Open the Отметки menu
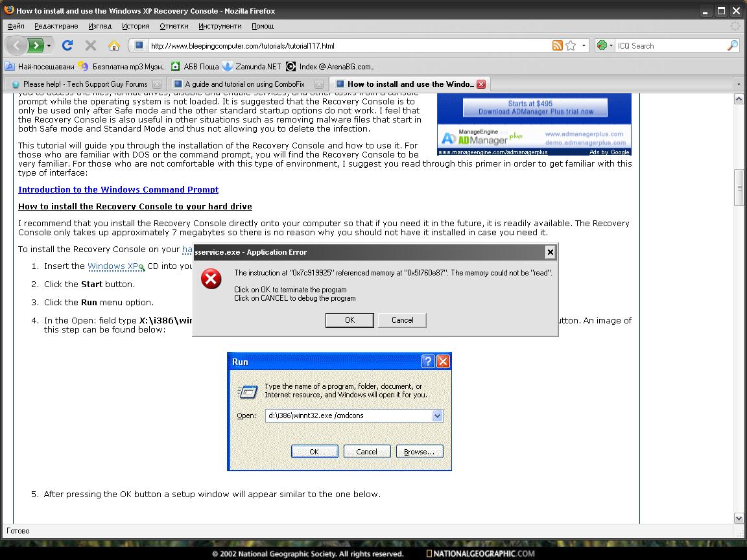Image resolution: width=747 pixels, height=560 pixels. 174,26
